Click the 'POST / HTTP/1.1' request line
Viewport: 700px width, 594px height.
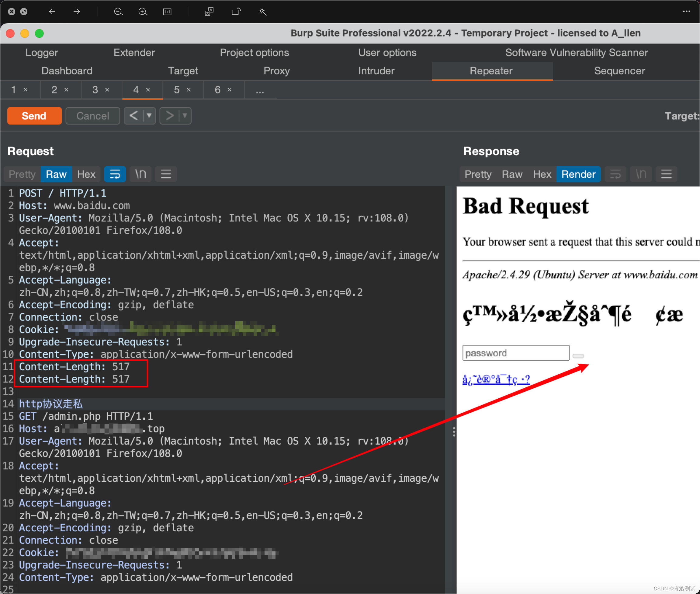63,193
